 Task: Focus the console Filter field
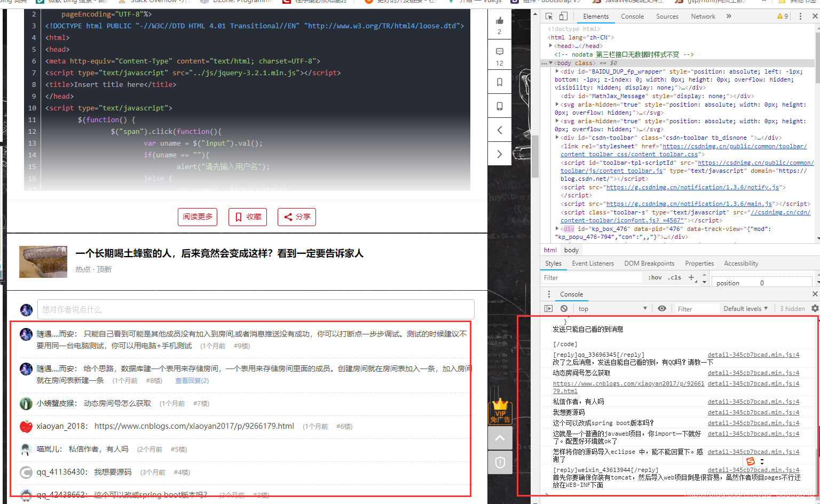(x=697, y=308)
